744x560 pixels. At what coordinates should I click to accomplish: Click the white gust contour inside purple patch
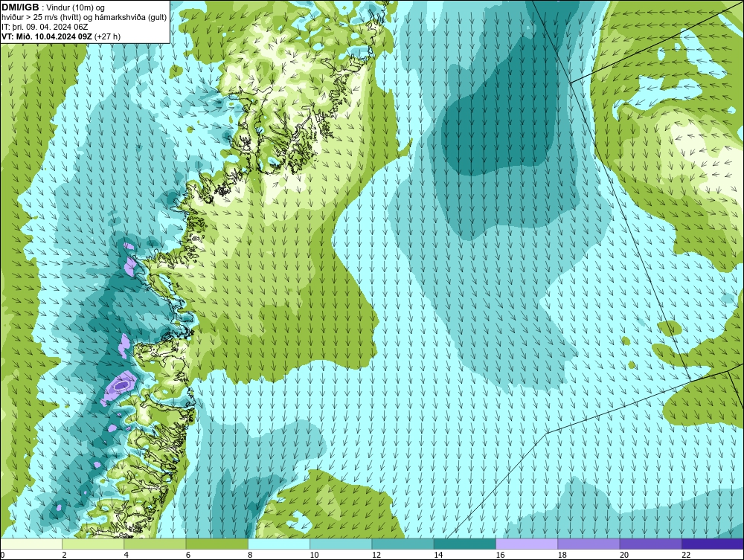click(121, 385)
